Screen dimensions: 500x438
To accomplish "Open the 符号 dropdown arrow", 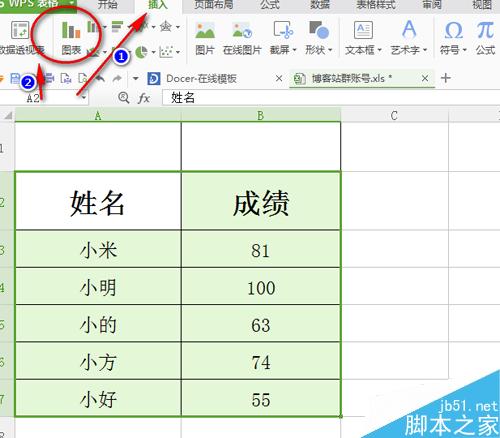I will click(x=465, y=50).
